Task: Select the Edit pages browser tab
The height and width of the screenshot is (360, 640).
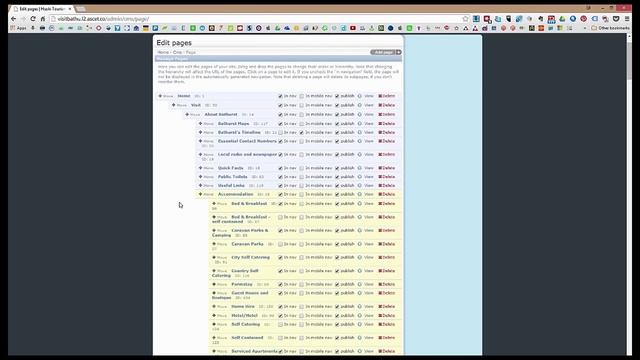Action: (x=42, y=9)
